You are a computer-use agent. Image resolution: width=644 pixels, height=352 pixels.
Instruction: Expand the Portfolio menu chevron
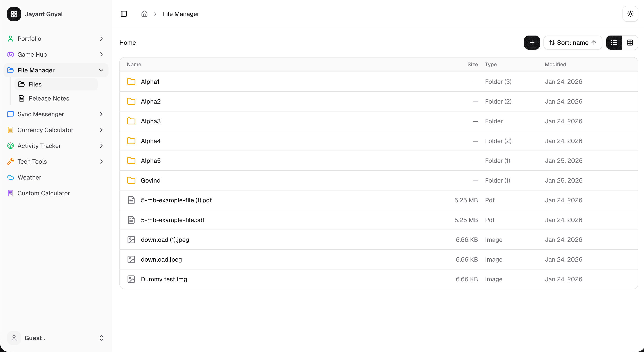[101, 38]
